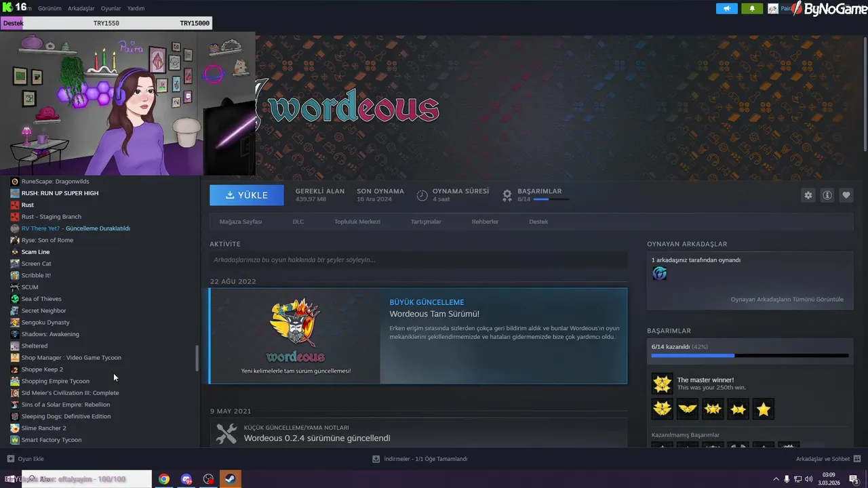Click the three-star achievement badge
Viewport: 868px width, 488px height.
pyautogui.click(x=713, y=409)
